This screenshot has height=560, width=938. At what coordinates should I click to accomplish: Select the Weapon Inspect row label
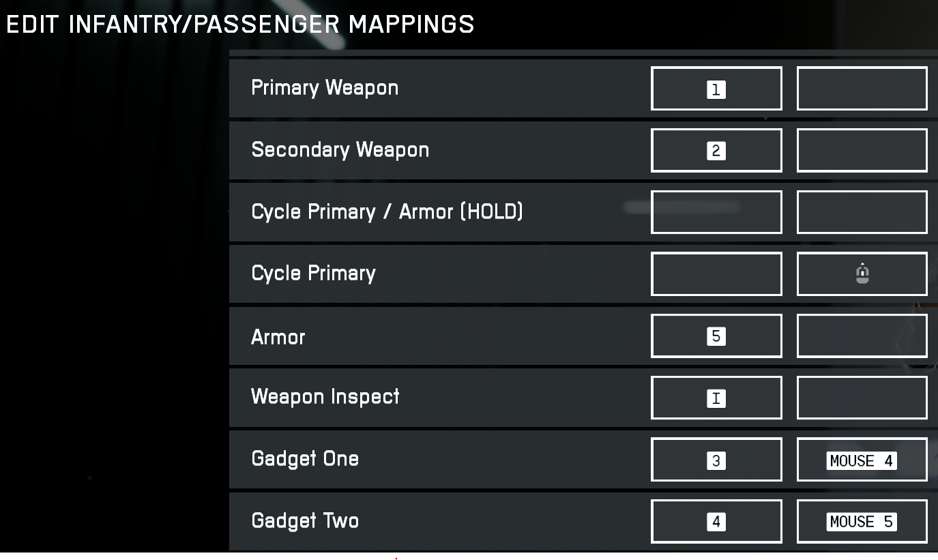pyautogui.click(x=325, y=397)
